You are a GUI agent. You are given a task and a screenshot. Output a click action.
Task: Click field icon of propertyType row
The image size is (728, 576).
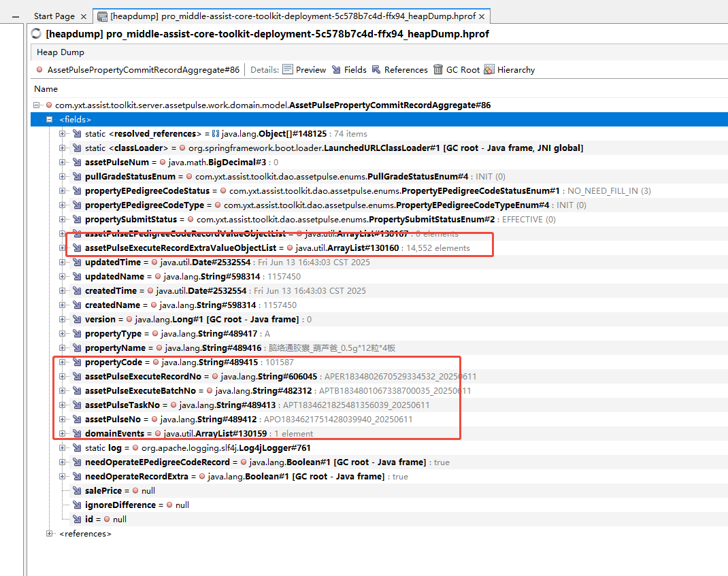(x=77, y=334)
